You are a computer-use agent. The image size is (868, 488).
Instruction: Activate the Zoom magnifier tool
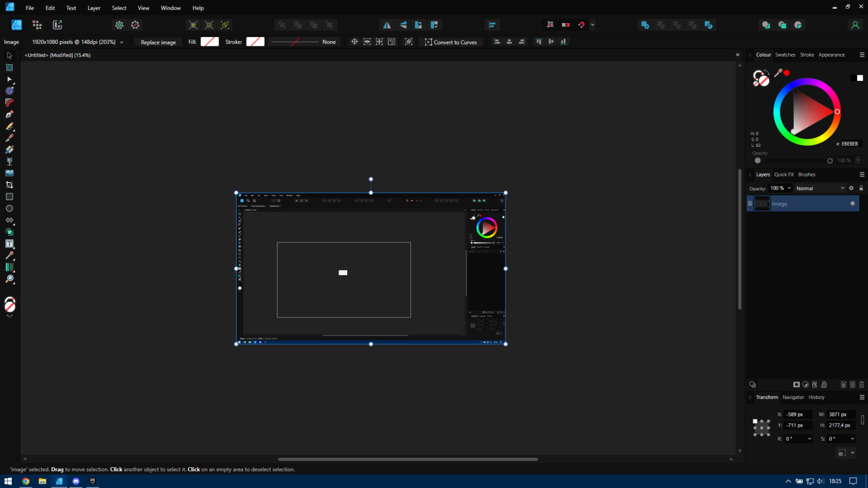[x=9, y=279]
